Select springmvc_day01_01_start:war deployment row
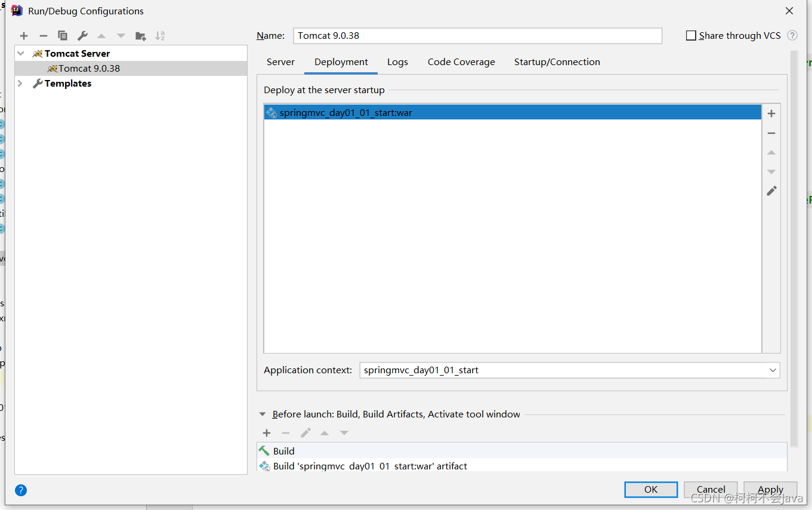 [512, 112]
